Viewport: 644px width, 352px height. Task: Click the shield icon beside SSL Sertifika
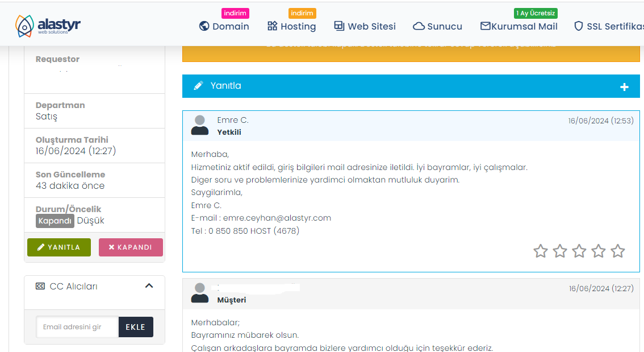point(578,26)
